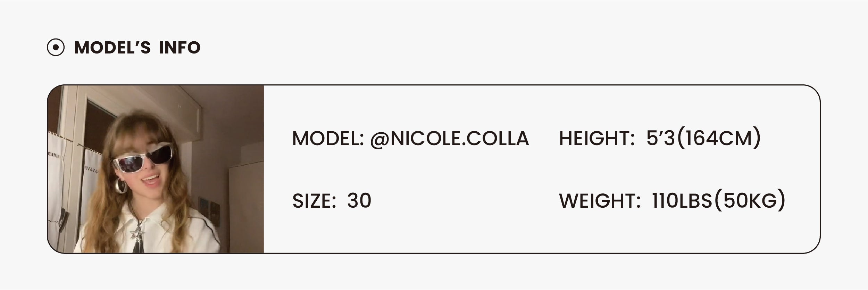
Task: Click the WEIGHT: label
Action: [x=600, y=201]
